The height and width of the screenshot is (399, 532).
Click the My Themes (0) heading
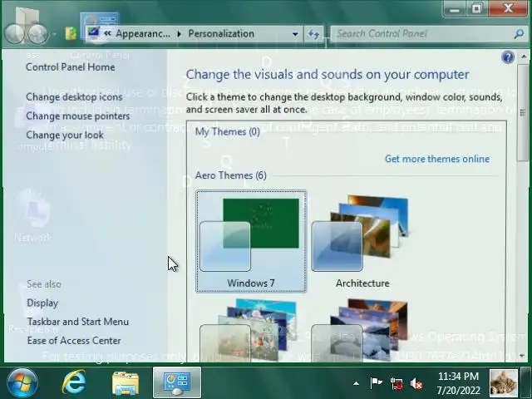(x=227, y=131)
